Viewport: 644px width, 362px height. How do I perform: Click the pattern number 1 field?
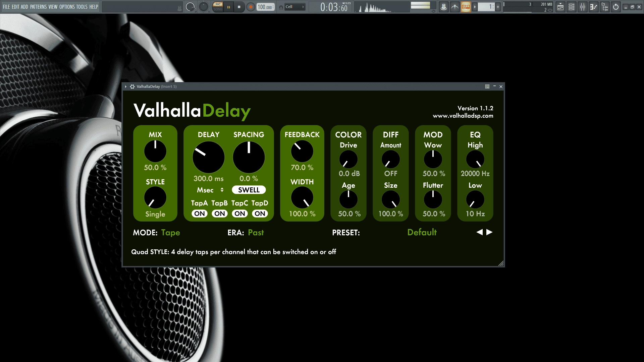[x=486, y=7]
